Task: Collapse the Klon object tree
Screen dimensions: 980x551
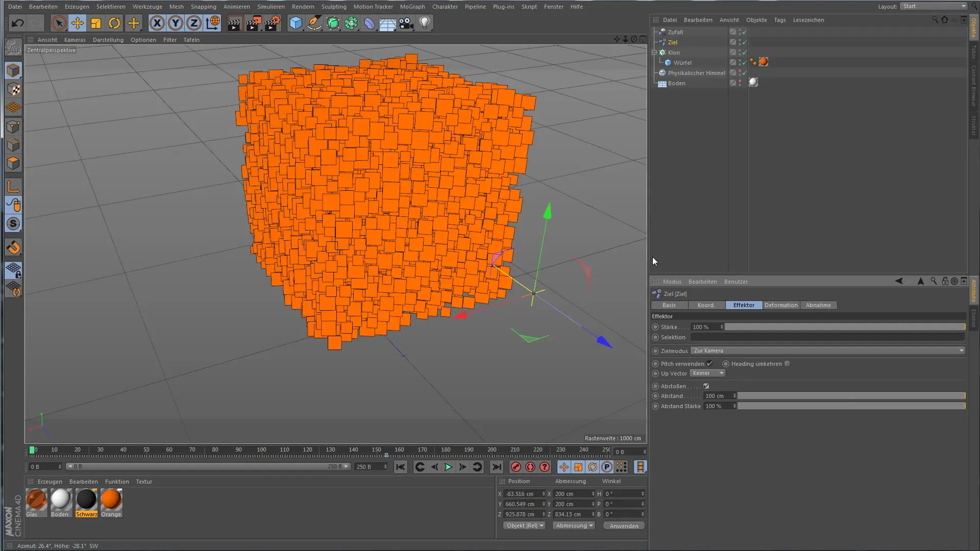Action: pyautogui.click(x=654, y=53)
